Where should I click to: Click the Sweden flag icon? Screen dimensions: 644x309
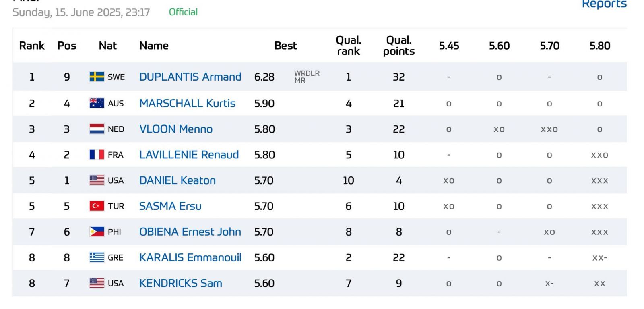coord(97,77)
